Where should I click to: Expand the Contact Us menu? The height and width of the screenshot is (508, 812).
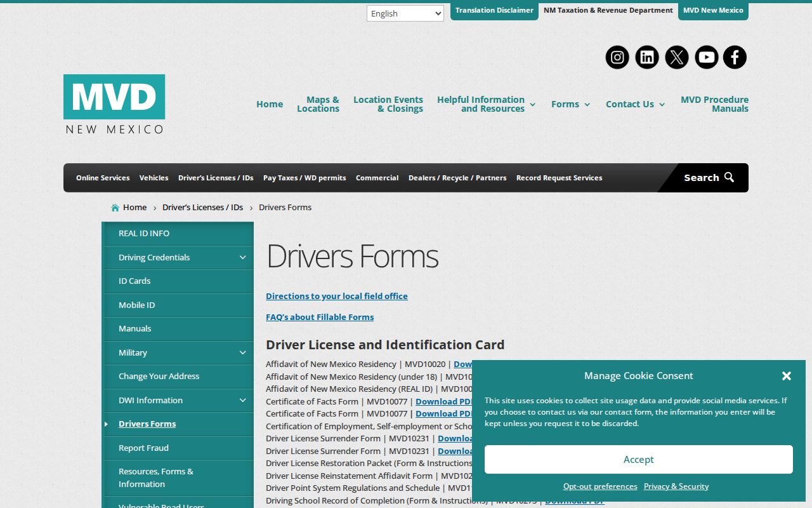662,105
